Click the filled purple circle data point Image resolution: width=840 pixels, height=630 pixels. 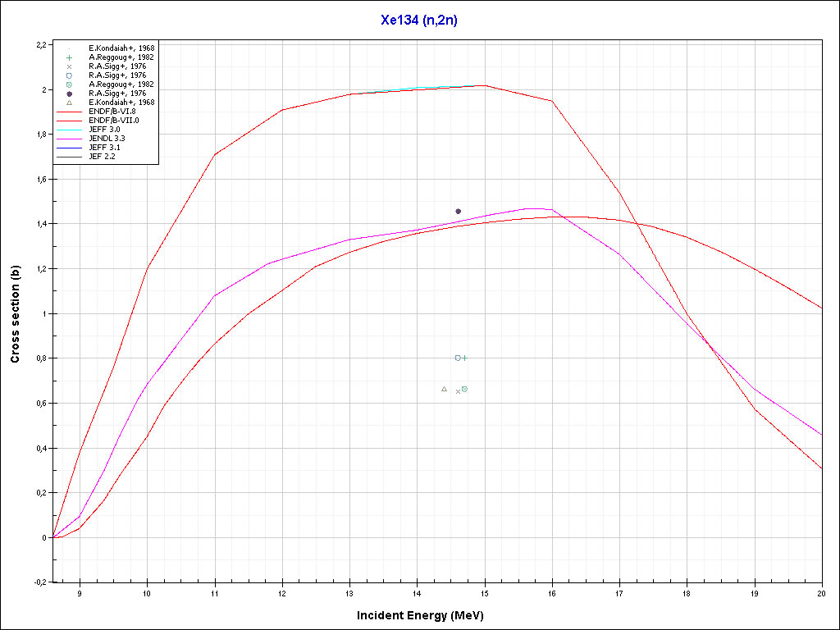458,211
